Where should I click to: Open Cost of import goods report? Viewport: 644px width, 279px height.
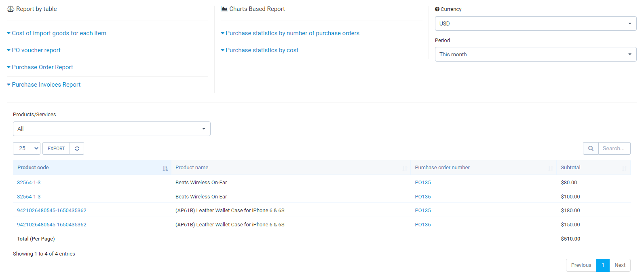pyautogui.click(x=59, y=33)
